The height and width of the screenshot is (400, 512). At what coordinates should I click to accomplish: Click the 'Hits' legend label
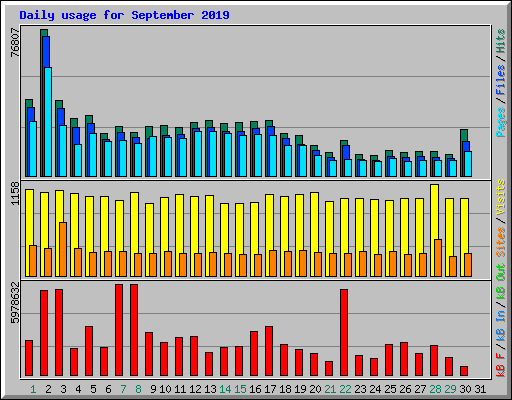(x=501, y=41)
